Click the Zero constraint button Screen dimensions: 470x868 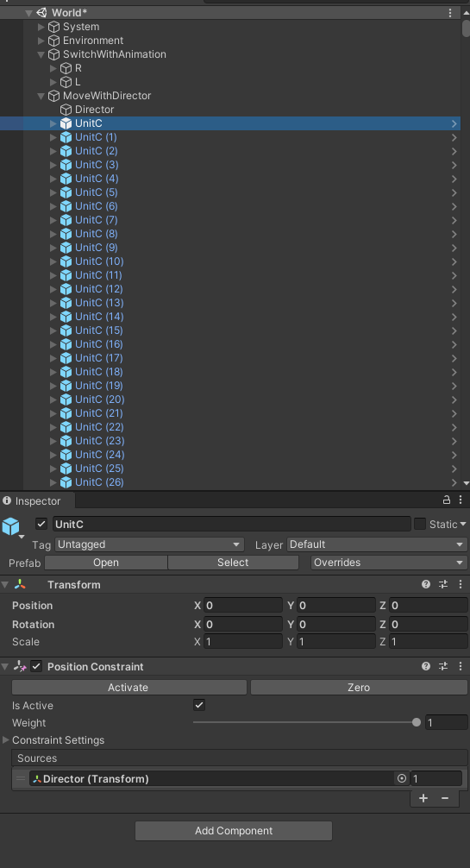point(360,688)
